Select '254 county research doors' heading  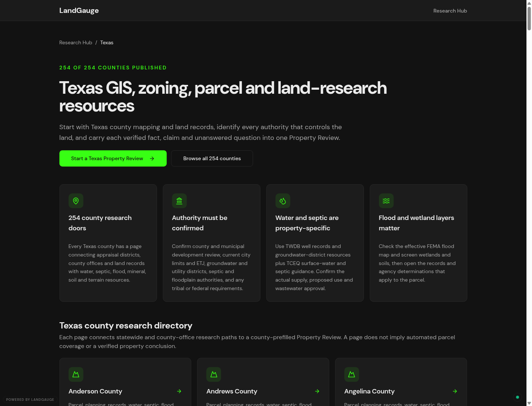pyautogui.click(x=100, y=223)
